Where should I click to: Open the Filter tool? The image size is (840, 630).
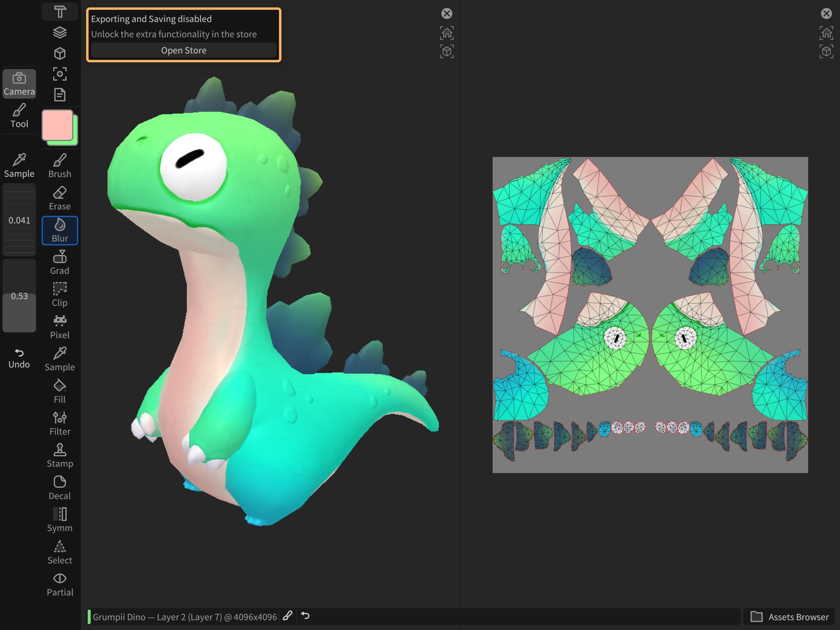(x=60, y=423)
